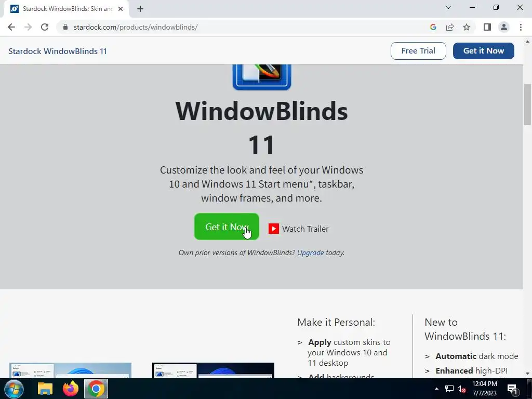Click the Chrome taskbar icon
The image size is (532, 399).
pos(96,389)
